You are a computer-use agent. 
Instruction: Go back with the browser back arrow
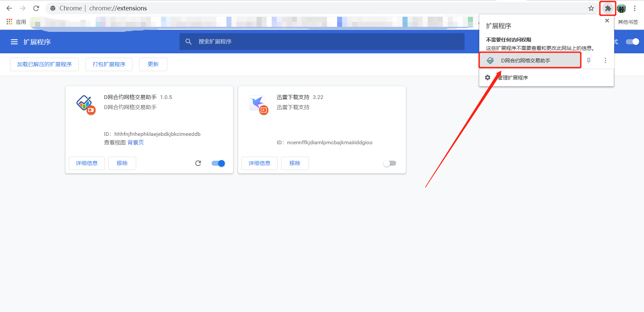[x=9, y=8]
